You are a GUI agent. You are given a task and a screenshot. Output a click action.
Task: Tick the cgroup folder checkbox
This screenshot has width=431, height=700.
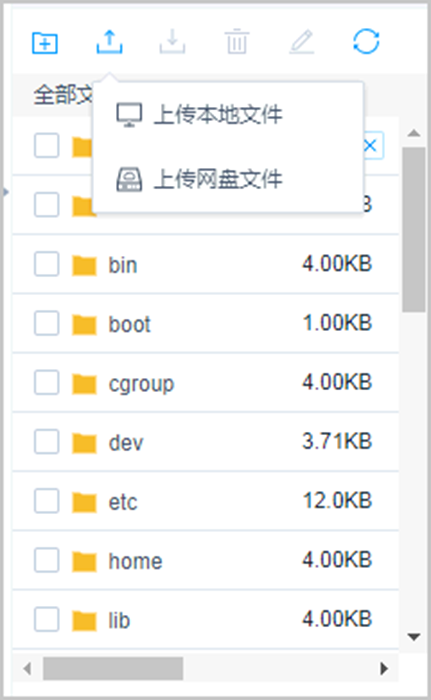pos(47,383)
